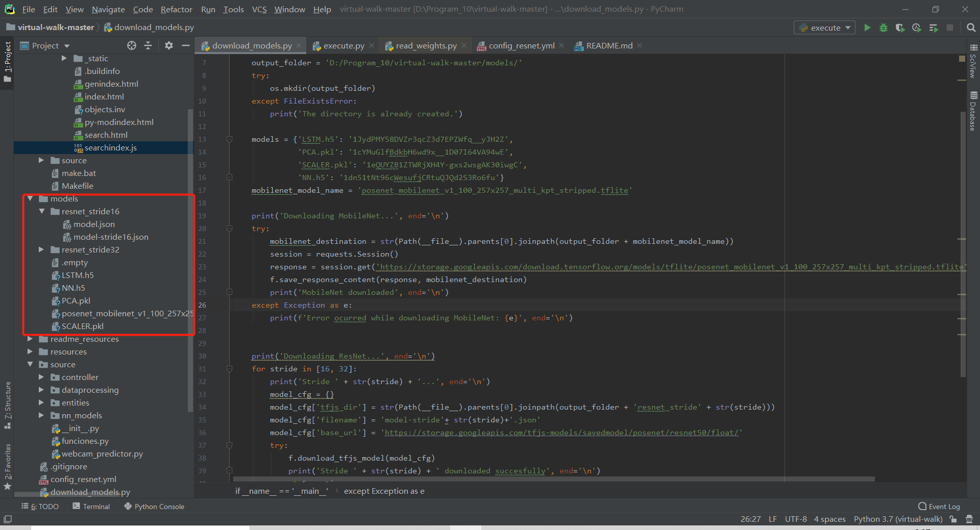The width and height of the screenshot is (980, 530).
Task: Select LSTM.h5 in the project tree
Action: pos(78,275)
